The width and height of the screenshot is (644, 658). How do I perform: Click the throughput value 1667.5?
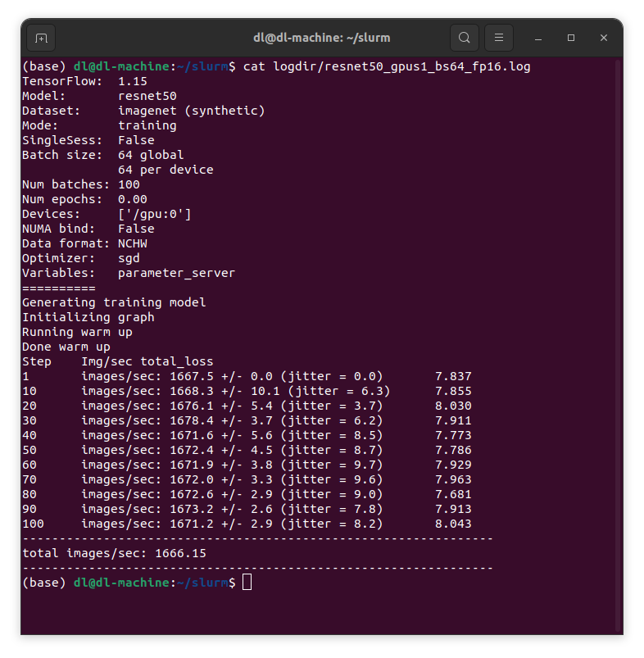tap(191, 376)
